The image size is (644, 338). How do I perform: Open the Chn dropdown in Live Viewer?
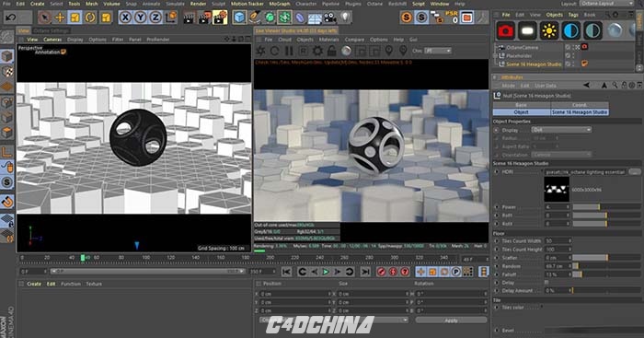point(438,51)
